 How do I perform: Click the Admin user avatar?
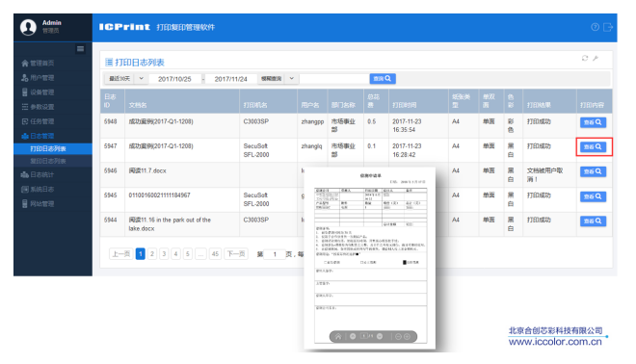coord(28,28)
